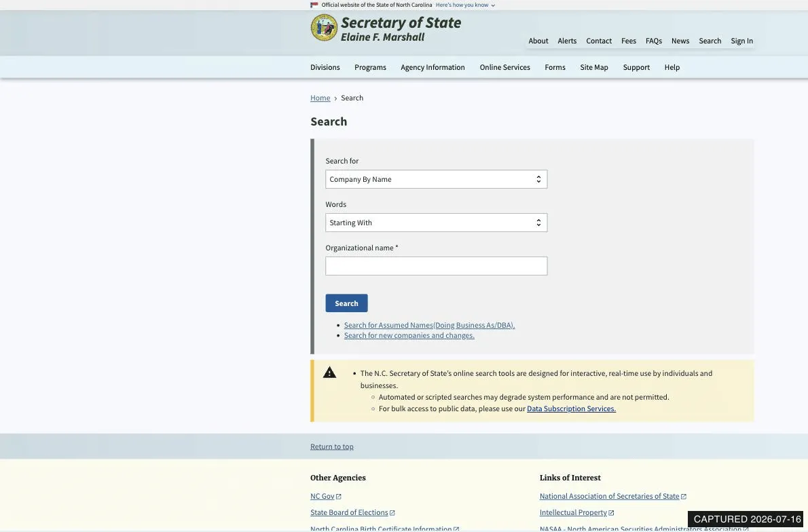Open the FAQs link

[x=653, y=41]
